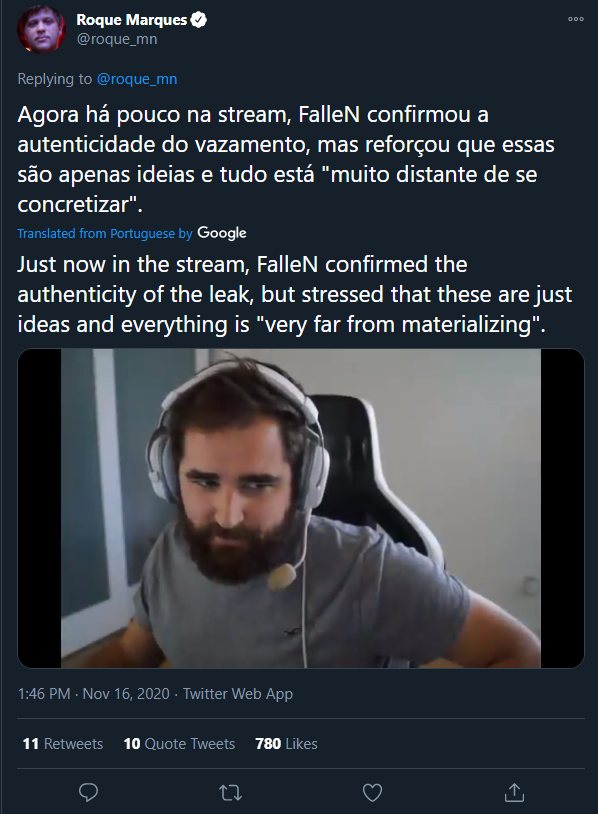Play the embedded FalleN stream video
Image resolution: width=598 pixels, height=814 pixels.
(x=301, y=508)
